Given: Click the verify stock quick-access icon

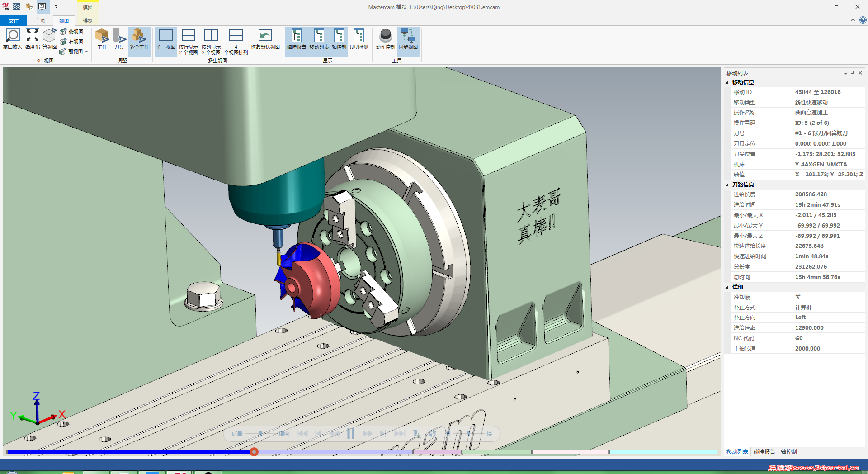Looking at the screenshot, I should (x=29, y=7).
